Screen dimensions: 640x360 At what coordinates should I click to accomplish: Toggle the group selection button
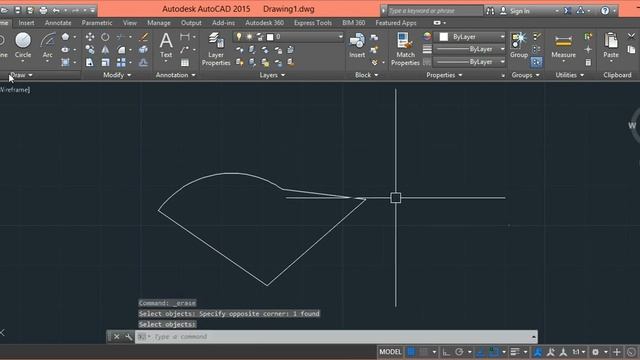pyautogui.click(x=536, y=62)
